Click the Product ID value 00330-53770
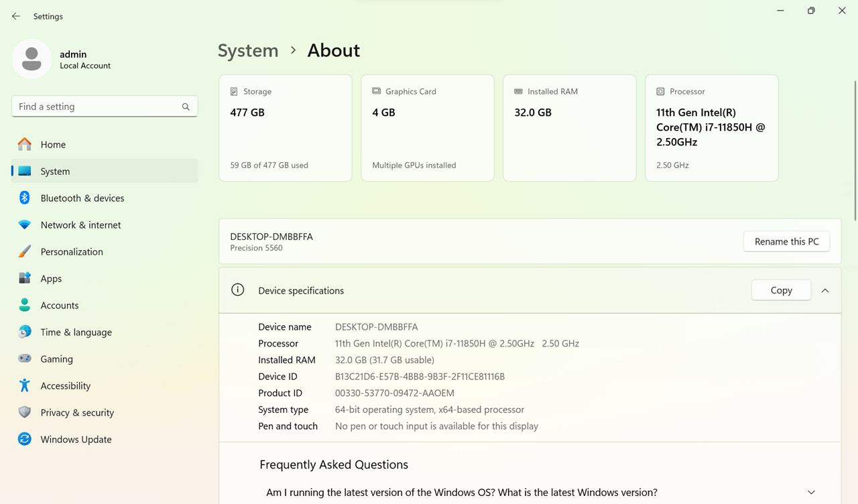 (395, 393)
